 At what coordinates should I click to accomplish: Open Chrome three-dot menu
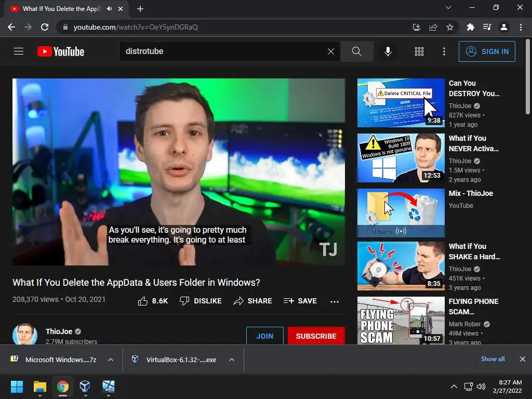[x=521, y=27]
